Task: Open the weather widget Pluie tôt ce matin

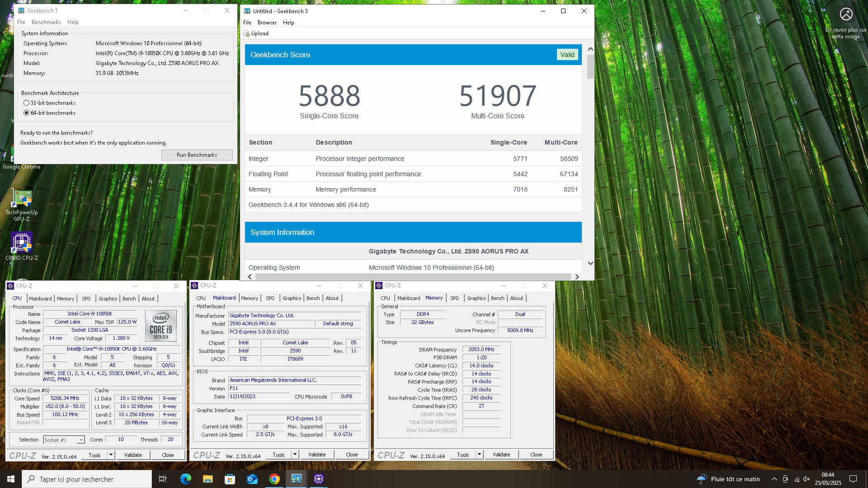Action: pos(728,479)
